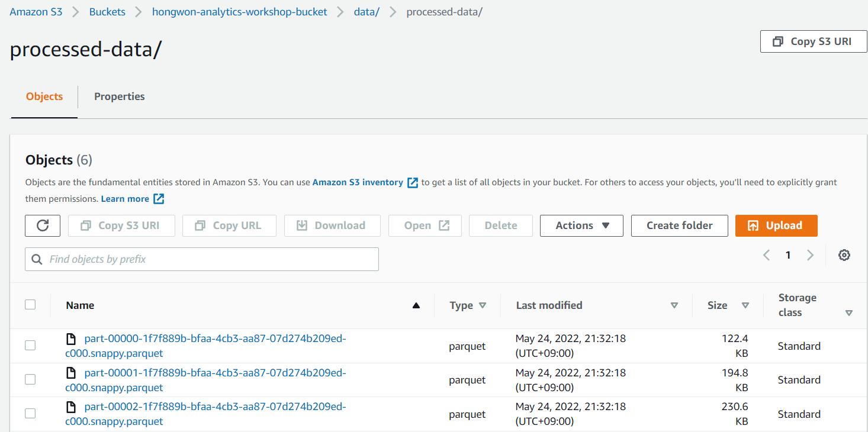Click the upload icon on Upload button

pos(753,225)
